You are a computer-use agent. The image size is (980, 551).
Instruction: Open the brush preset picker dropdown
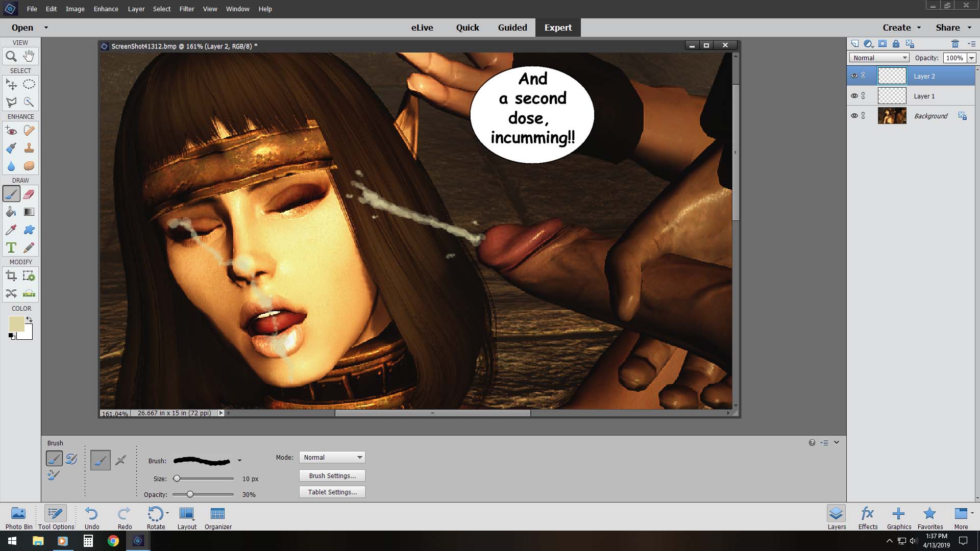tap(239, 461)
